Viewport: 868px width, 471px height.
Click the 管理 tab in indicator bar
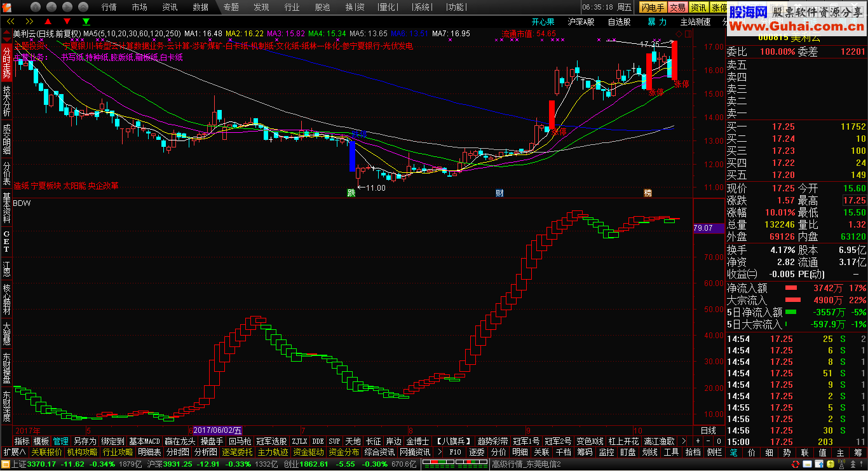tap(61, 441)
